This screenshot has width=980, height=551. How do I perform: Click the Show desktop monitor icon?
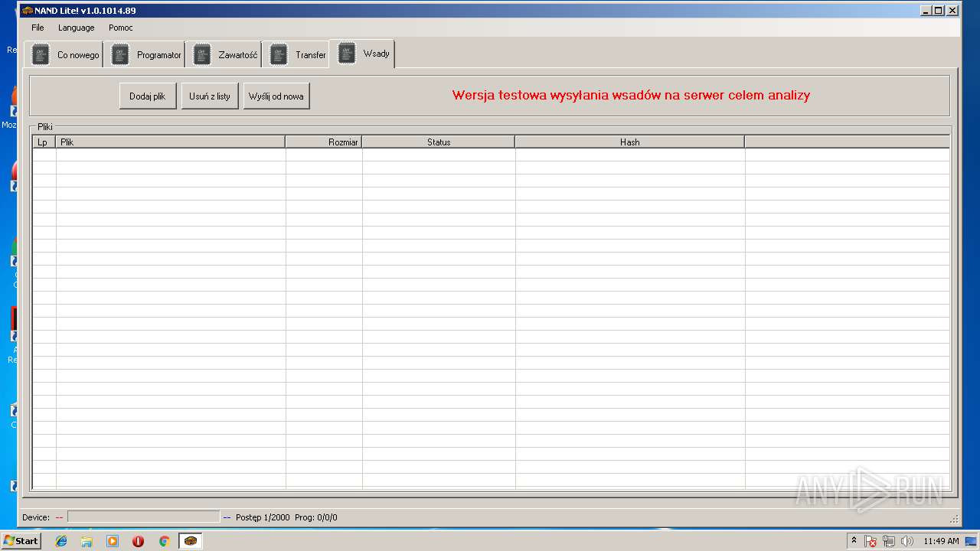point(971,541)
